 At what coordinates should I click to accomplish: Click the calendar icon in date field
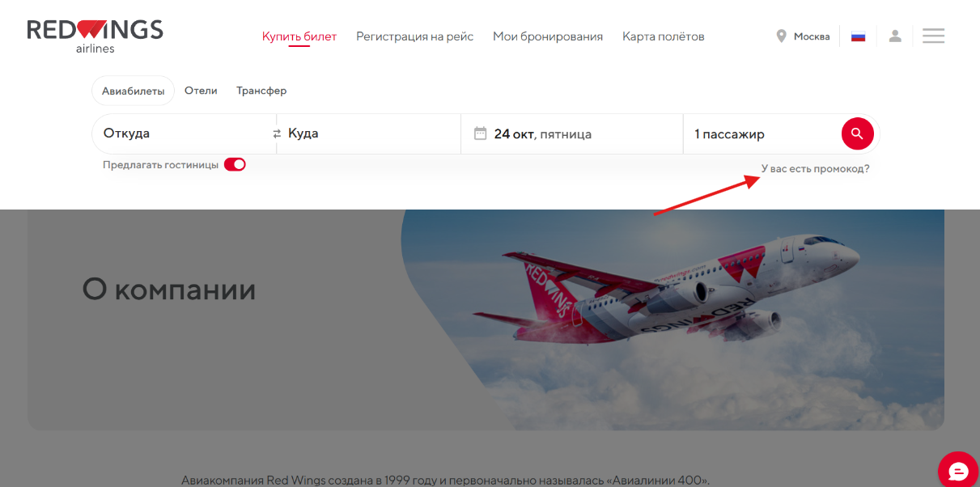pyautogui.click(x=481, y=133)
